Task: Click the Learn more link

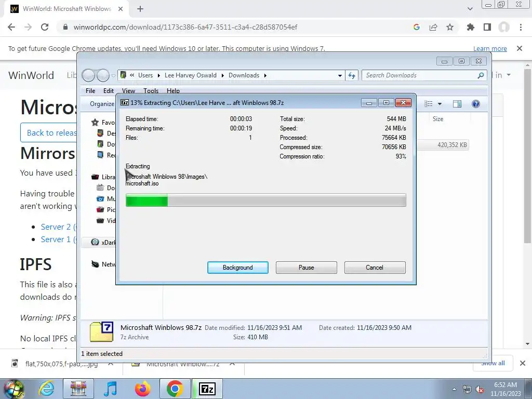Action: tap(490, 48)
